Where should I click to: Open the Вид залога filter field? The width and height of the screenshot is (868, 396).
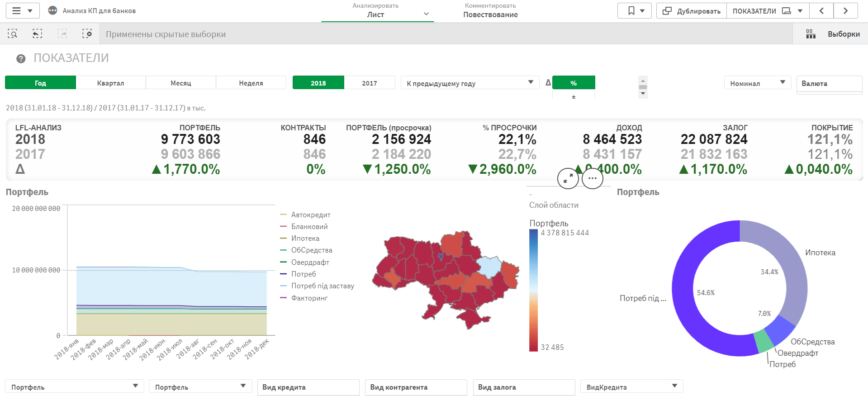click(x=523, y=387)
